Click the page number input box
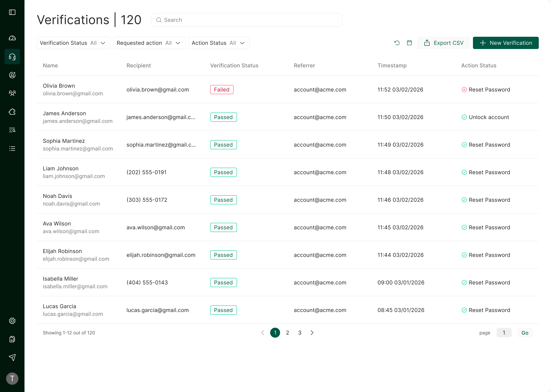551x392 pixels. (x=504, y=333)
